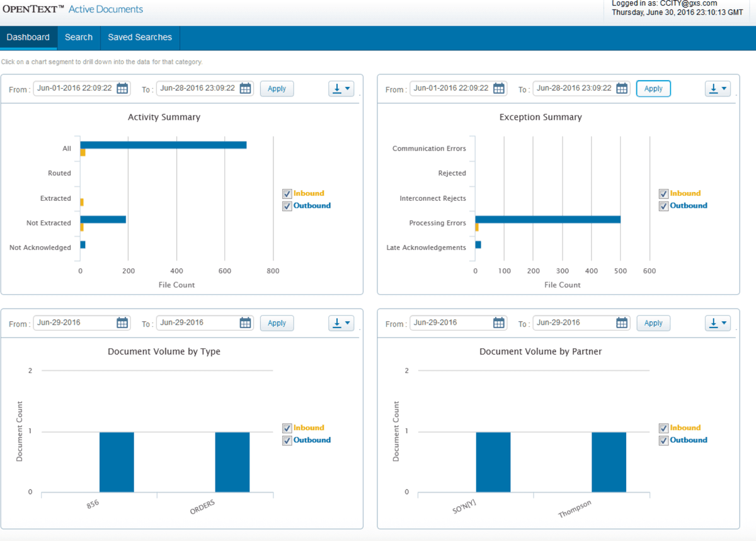Image resolution: width=756 pixels, height=541 pixels.
Task: Click the download icon on Document Volume by Type
Action: tap(336, 322)
